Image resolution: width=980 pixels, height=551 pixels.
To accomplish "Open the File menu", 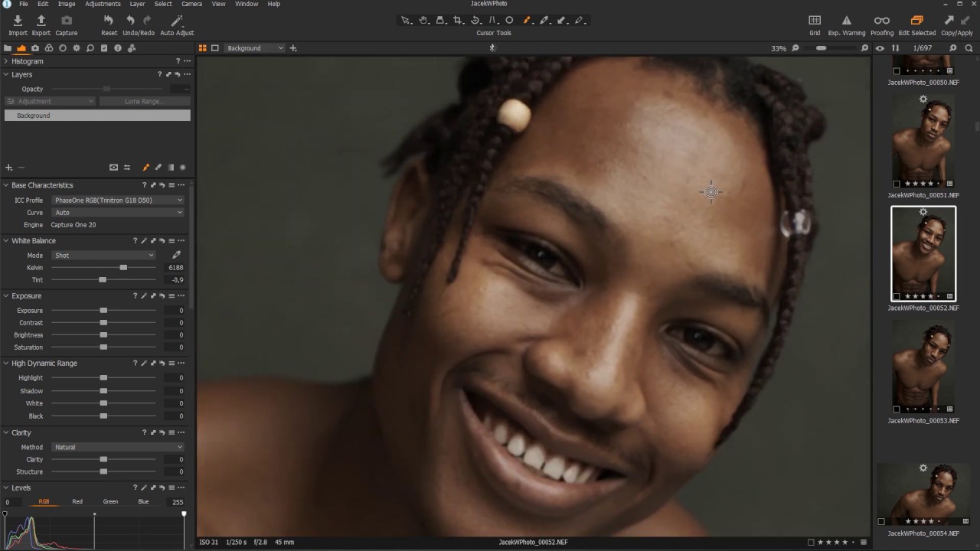I will (x=24, y=4).
